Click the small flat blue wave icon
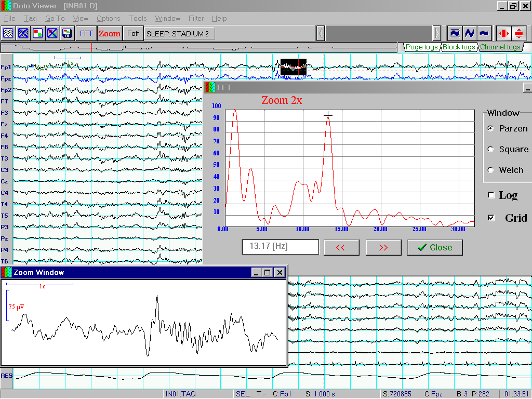Image resolution: width=532 pixels, height=399 pixels. coord(484,33)
